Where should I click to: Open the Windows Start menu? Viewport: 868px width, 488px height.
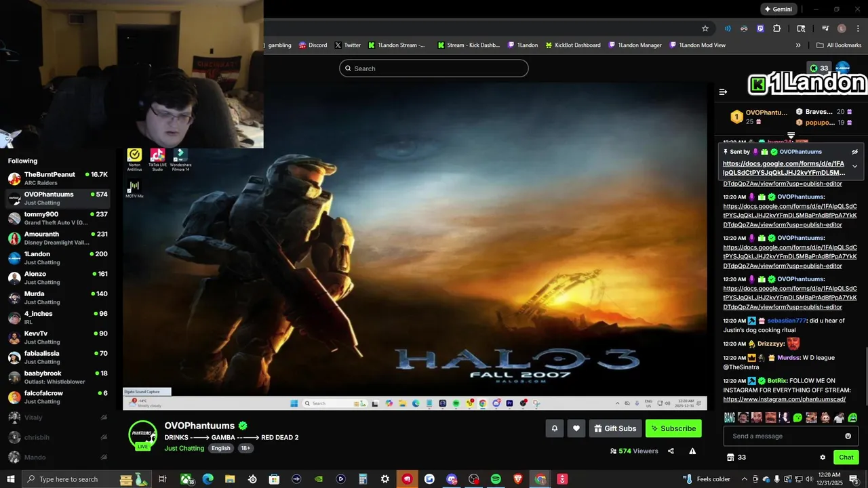coord(11,479)
